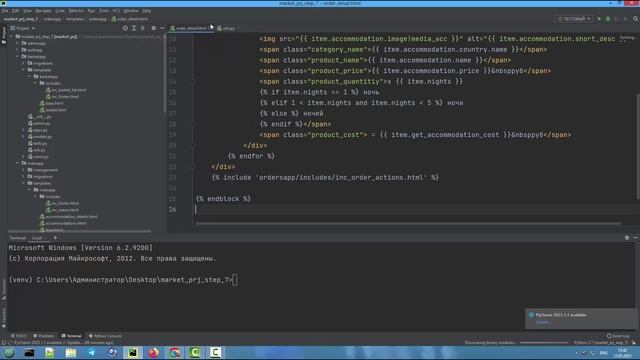Viewport: 640px width, 360px height.
Task: Open the Event Log
Action: click(618, 336)
